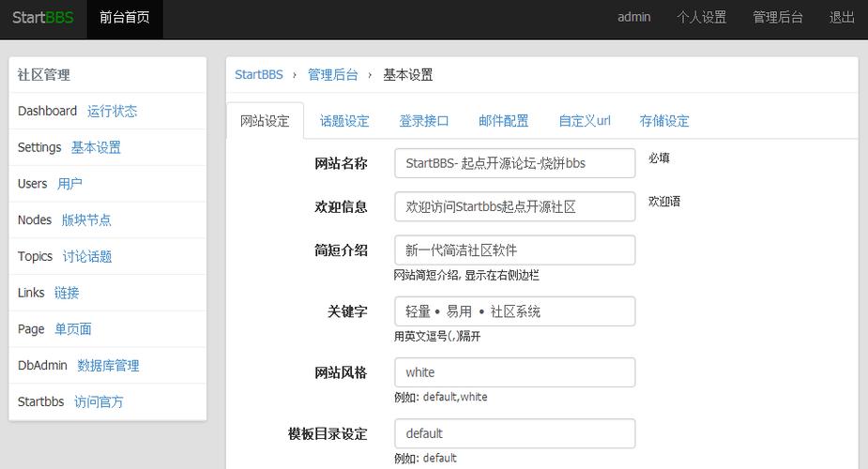Image resolution: width=868 pixels, height=469 pixels.
Task: Open DbAdmin 数据库管理 in the sidebar
Action: (108, 366)
